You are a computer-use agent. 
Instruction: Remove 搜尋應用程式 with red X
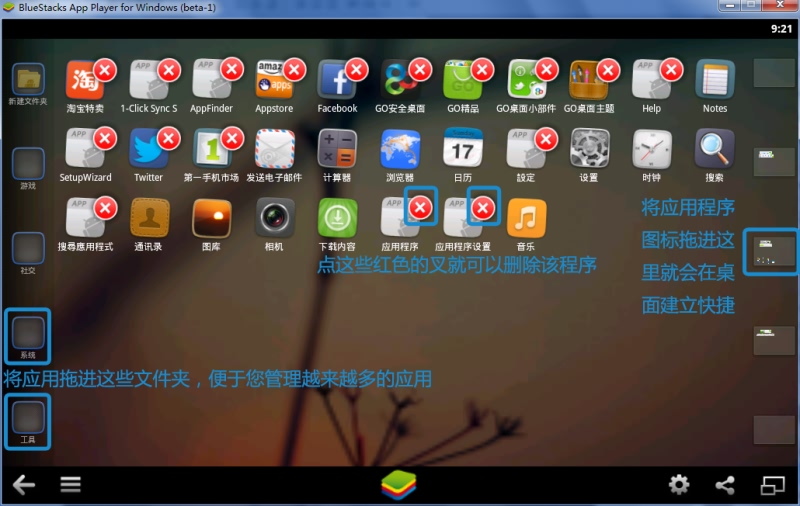[105, 208]
